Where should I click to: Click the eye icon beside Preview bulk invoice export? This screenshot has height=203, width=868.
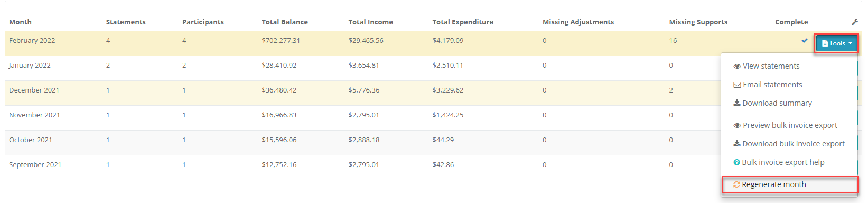pos(737,126)
